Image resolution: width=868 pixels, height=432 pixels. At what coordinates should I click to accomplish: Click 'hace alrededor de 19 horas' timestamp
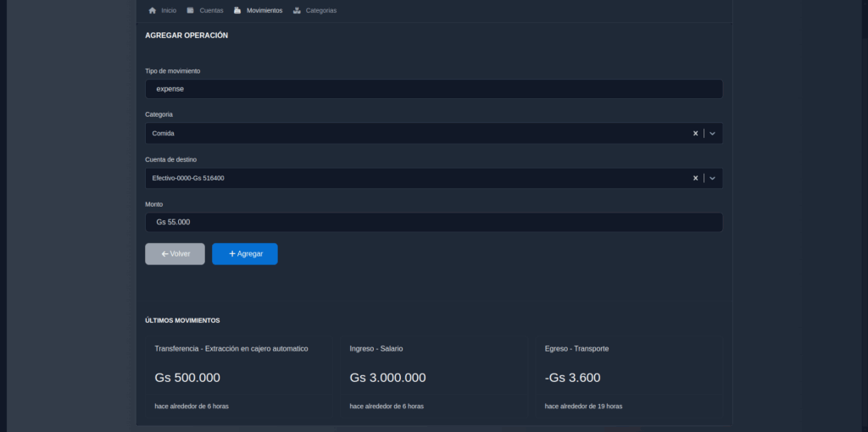[583, 407]
